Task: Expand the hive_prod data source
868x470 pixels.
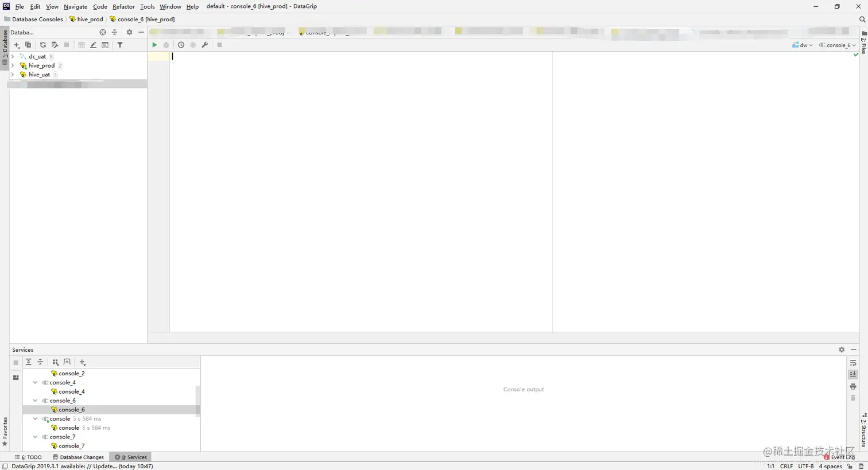Action: [x=13, y=65]
